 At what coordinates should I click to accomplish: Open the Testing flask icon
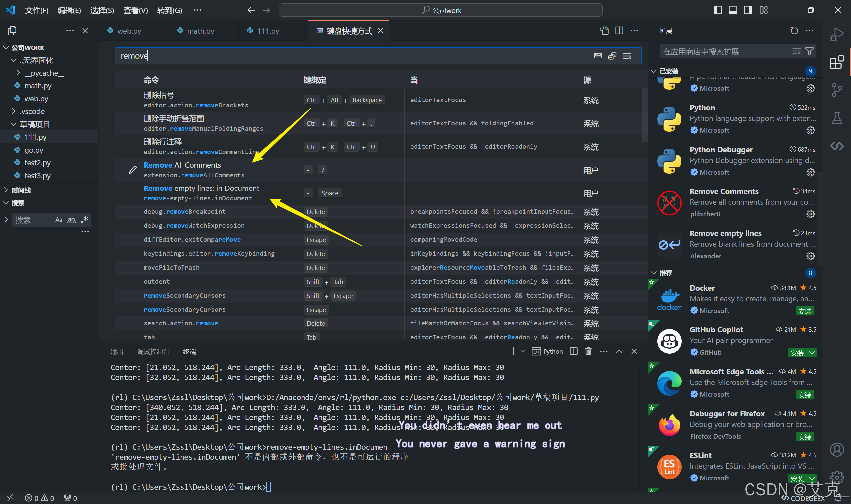(837, 118)
